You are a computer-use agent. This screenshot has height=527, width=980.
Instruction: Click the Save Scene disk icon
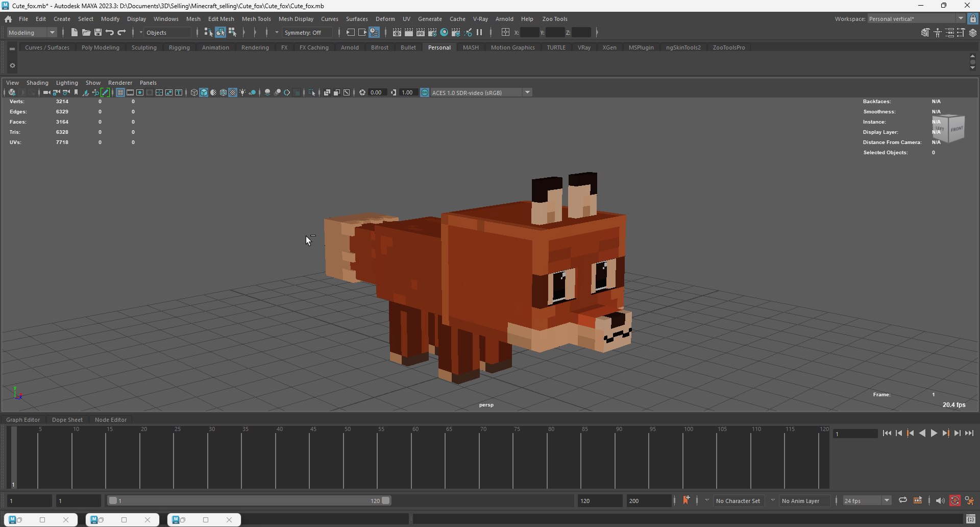click(98, 33)
